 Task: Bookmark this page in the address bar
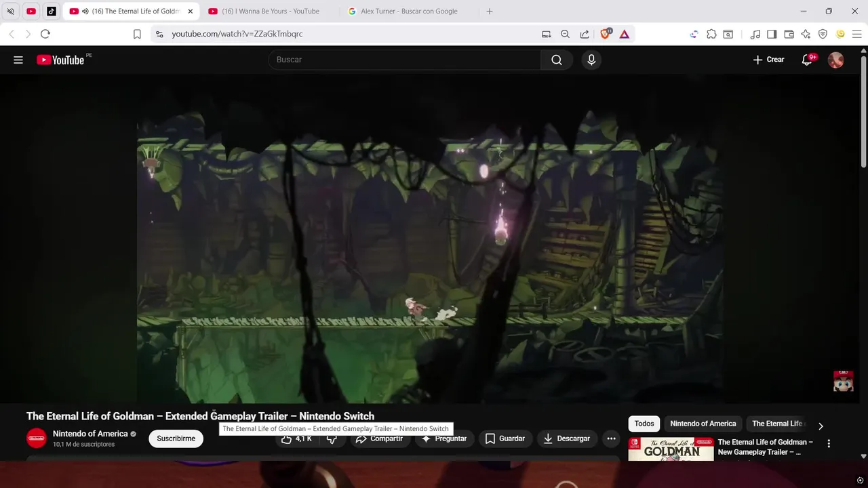[137, 34]
